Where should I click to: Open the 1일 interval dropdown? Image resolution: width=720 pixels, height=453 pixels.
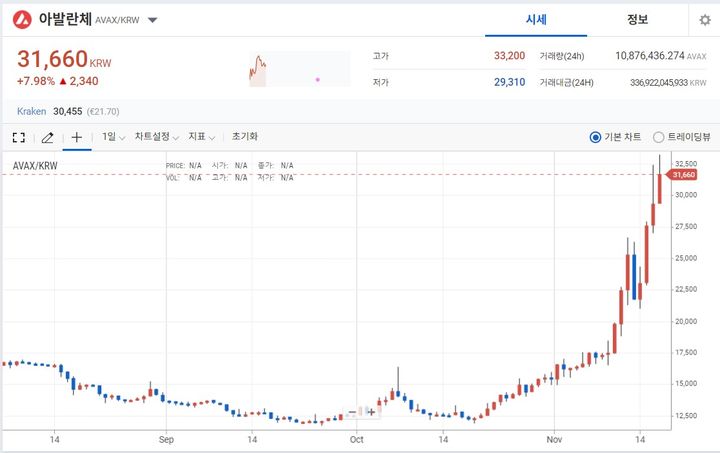[x=113, y=137]
